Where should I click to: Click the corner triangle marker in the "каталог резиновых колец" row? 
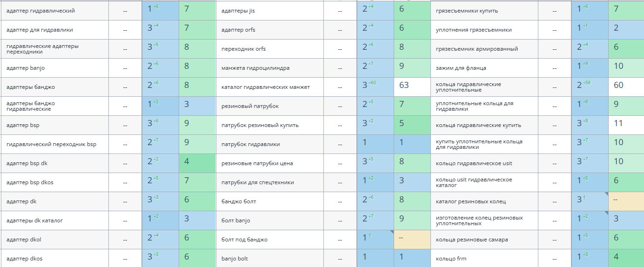[x=606, y=194]
